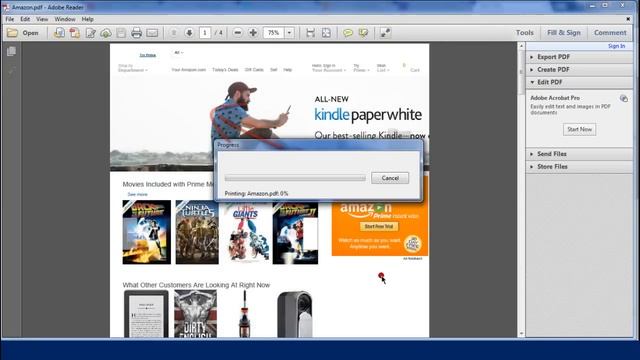
Task: Click the Back to the Future II poster
Action: [x=295, y=232]
